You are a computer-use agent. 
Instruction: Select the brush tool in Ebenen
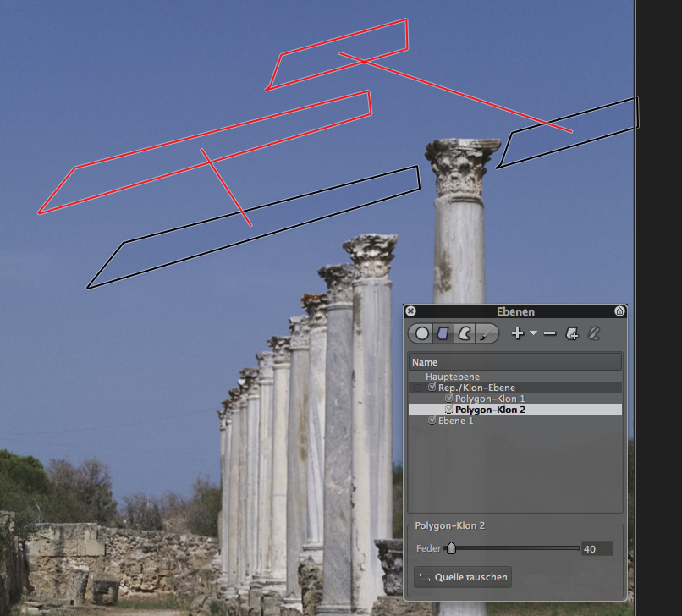[484, 334]
